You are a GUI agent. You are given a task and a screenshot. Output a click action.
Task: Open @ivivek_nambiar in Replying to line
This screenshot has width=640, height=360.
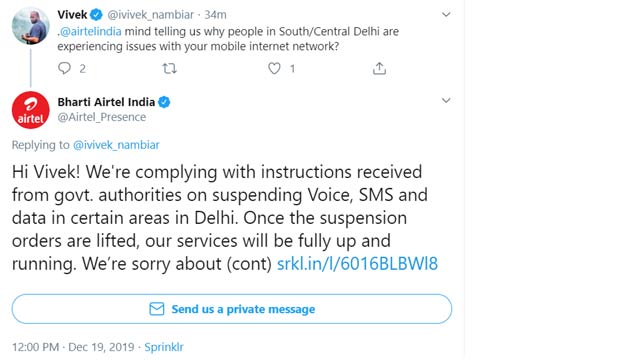116,145
